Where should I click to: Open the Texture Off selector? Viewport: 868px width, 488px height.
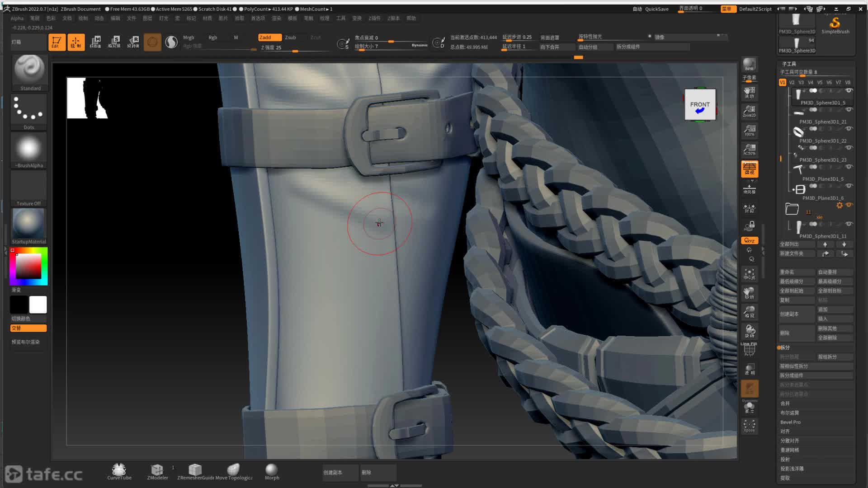pos(29,188)
